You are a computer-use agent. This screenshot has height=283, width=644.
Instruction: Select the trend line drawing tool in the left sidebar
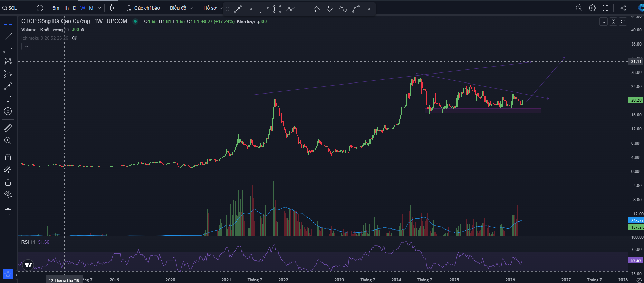click(x=8, y=37)
